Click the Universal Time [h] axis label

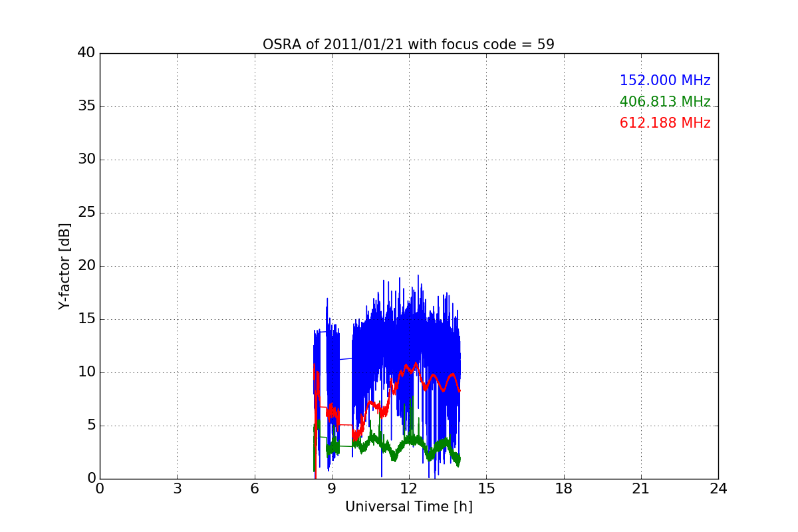pos(408,507)
